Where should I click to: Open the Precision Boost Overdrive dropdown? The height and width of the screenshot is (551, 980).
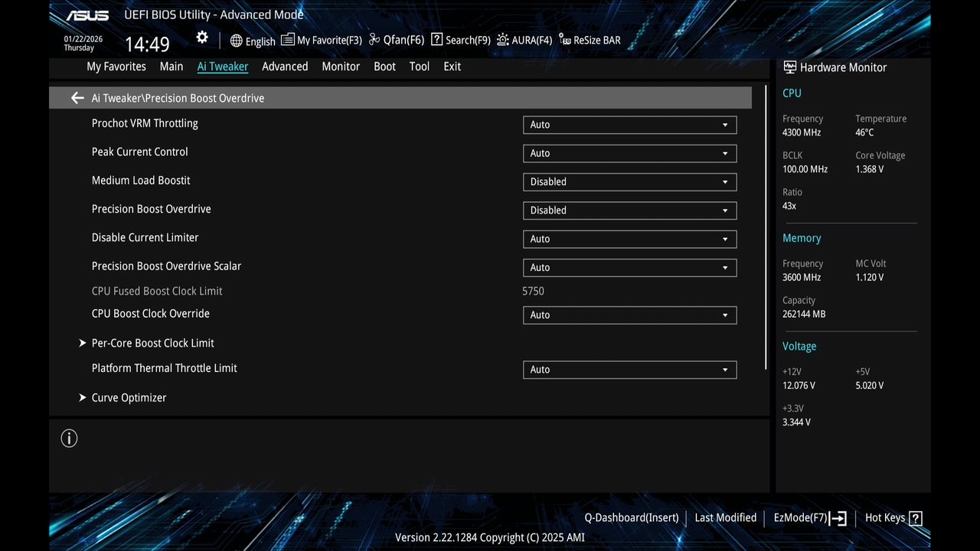(629, 210)
